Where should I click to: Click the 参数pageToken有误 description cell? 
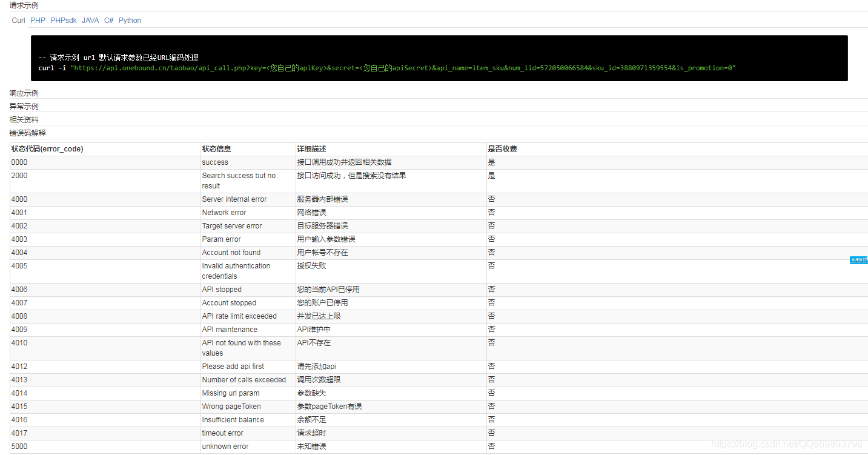point(391,407)
